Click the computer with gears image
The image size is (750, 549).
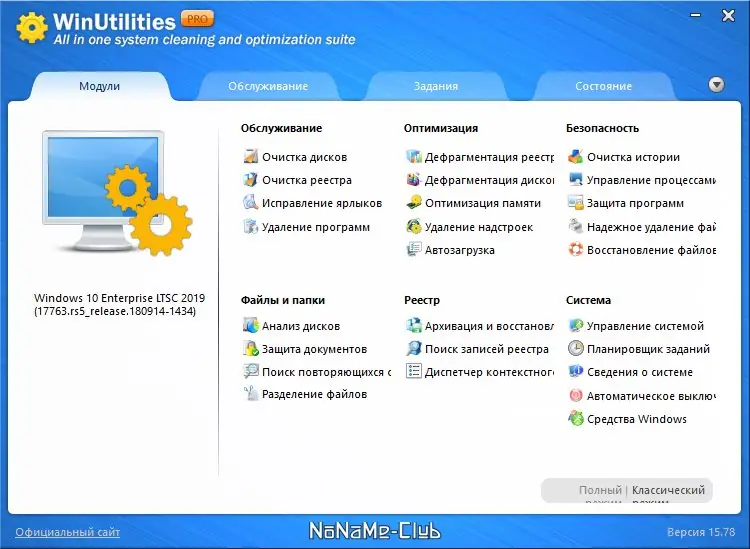(x=117, y=192)
